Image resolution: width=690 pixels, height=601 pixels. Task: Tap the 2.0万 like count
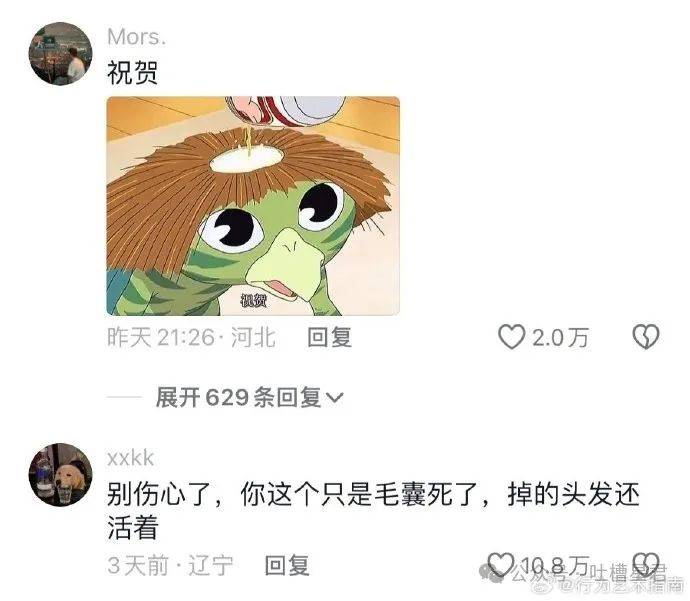(x=560, y=338)
